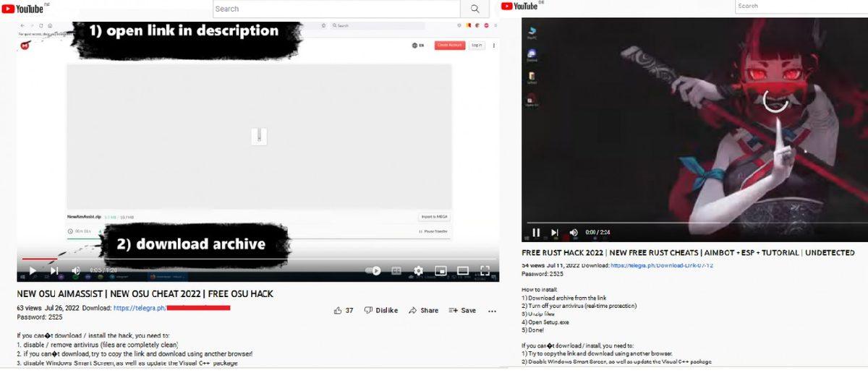Toggle autoplay switch in left player
The image size is (868, 373).
click(373, 271)
